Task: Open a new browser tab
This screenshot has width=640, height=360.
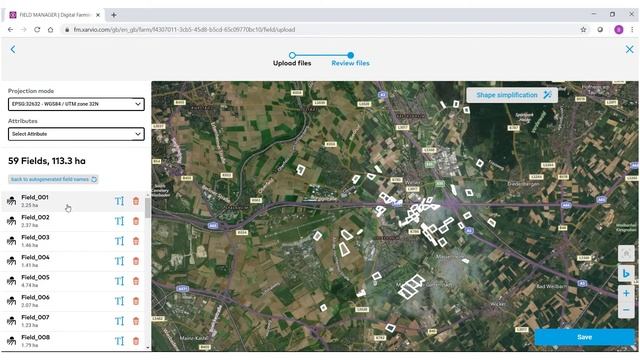Action: point(113,15)
